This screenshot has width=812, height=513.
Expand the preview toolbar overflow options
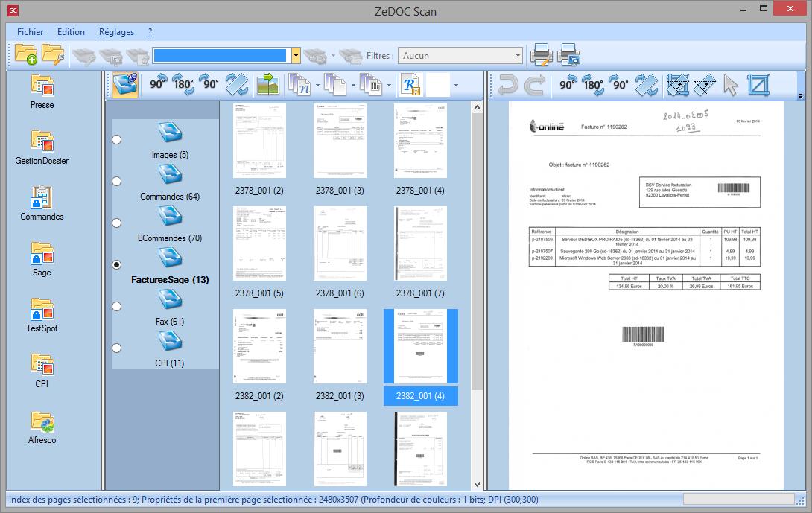click(x=801, y=96)
